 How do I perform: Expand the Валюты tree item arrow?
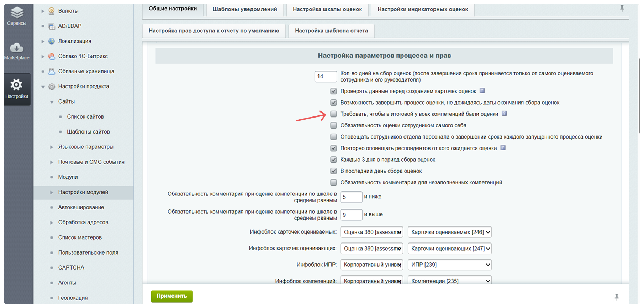(x=43, y=11)
